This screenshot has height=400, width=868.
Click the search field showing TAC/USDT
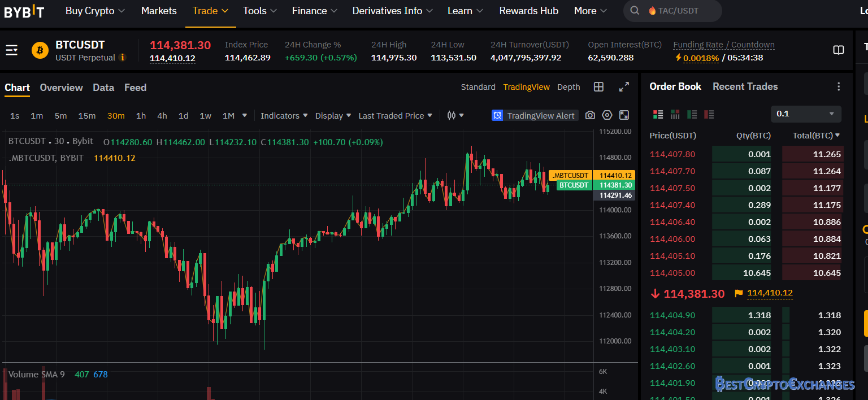pos(672,11)
